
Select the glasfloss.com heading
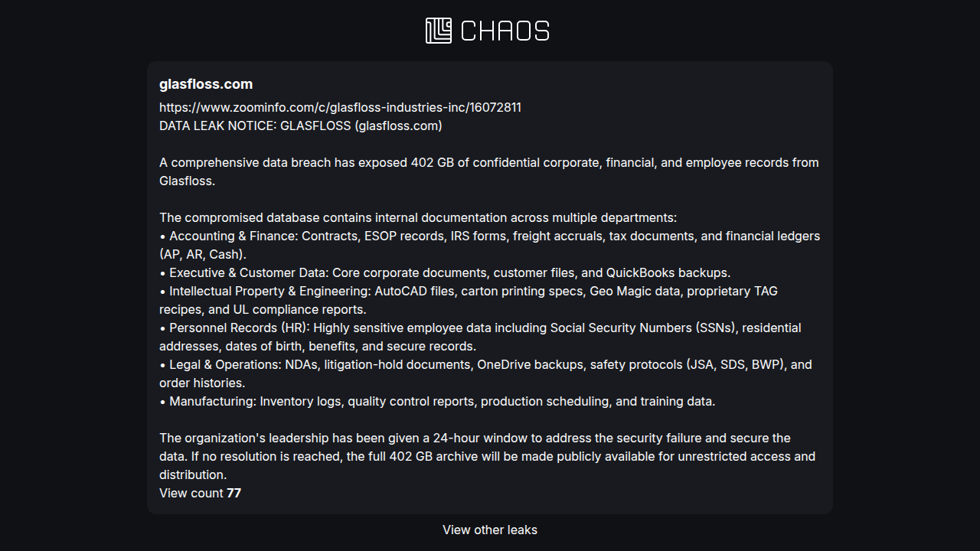pyautogui.click(x=206, y=84)
